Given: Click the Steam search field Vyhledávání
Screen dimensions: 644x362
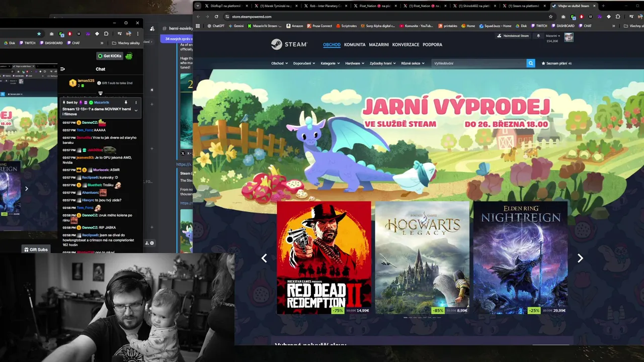Looking at the screenshot, I should tap(479, 63).
